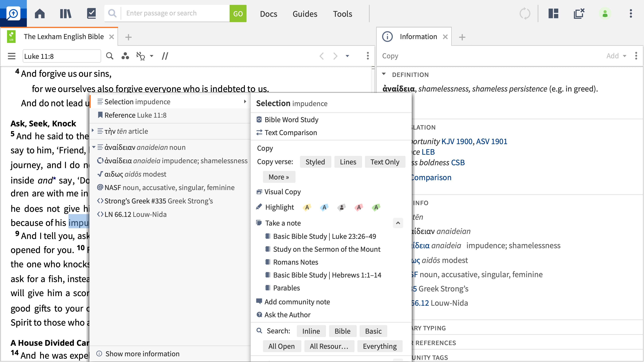
Task: Click the close all panels icon
Action: pyautogui.click(x=579, y=13)
